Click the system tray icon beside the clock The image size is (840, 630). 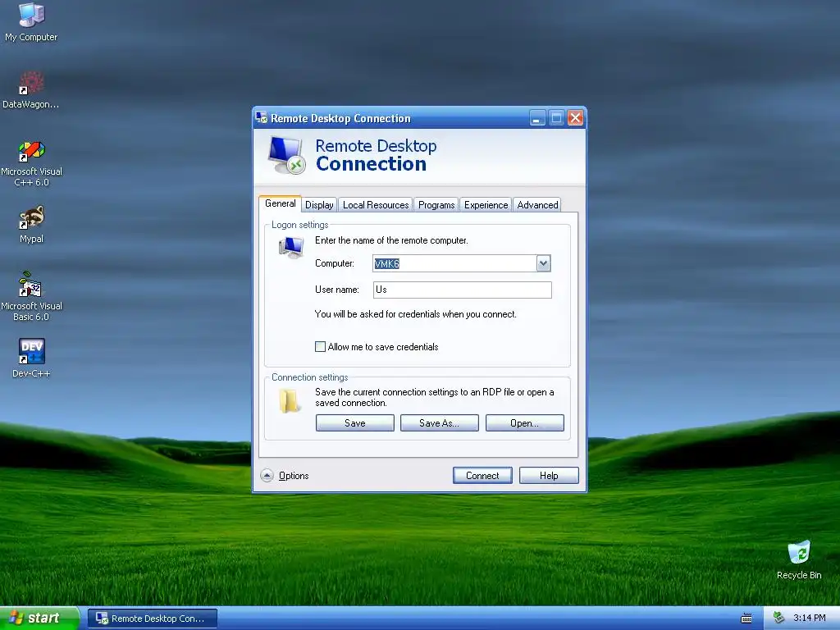click(x=778, y=618)
